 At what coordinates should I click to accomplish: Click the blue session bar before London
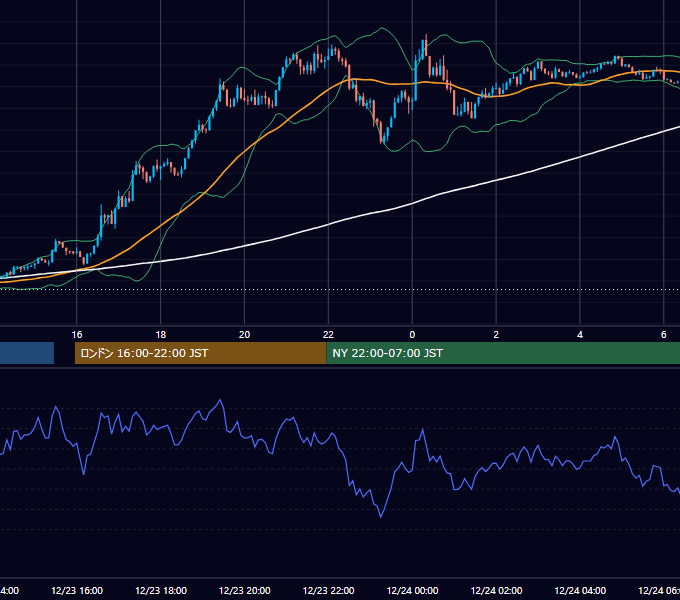27,353
